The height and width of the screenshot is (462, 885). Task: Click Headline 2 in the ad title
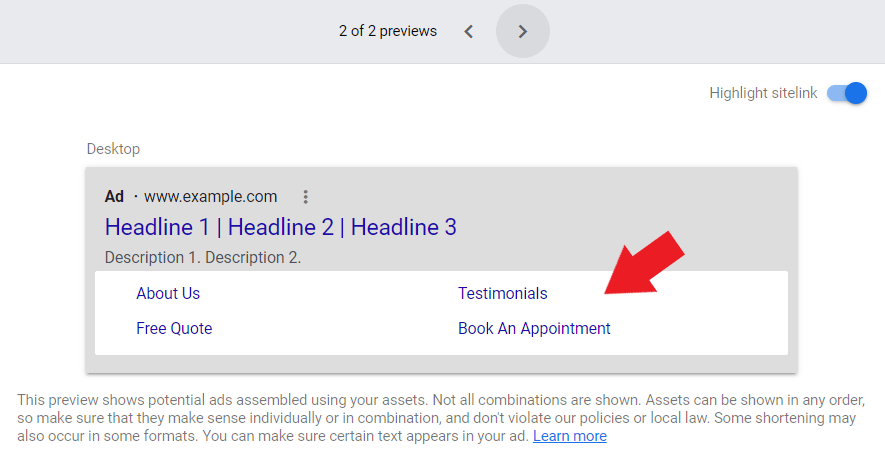(x=287, y=227)
